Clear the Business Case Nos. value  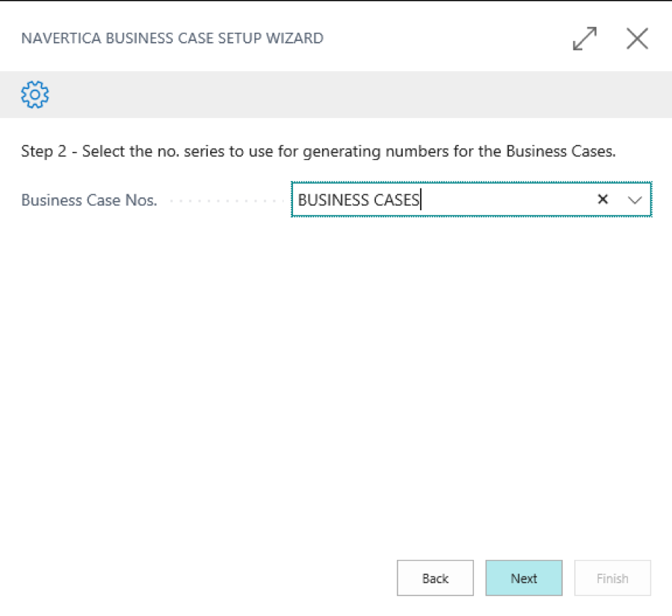[x=602, y=200]
